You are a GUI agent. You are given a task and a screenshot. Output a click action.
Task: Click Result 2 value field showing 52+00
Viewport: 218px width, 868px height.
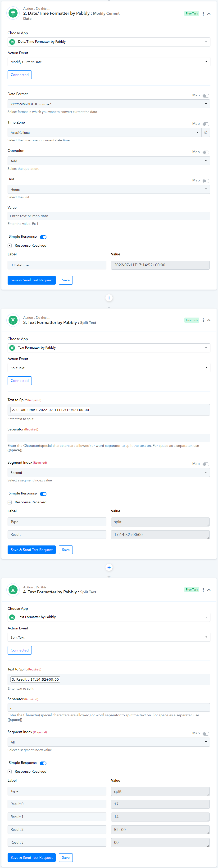[x=160, y=830]
